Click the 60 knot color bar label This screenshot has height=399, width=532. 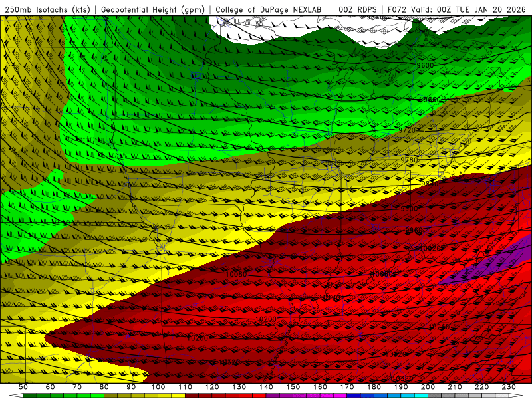[x=50, y=387]
